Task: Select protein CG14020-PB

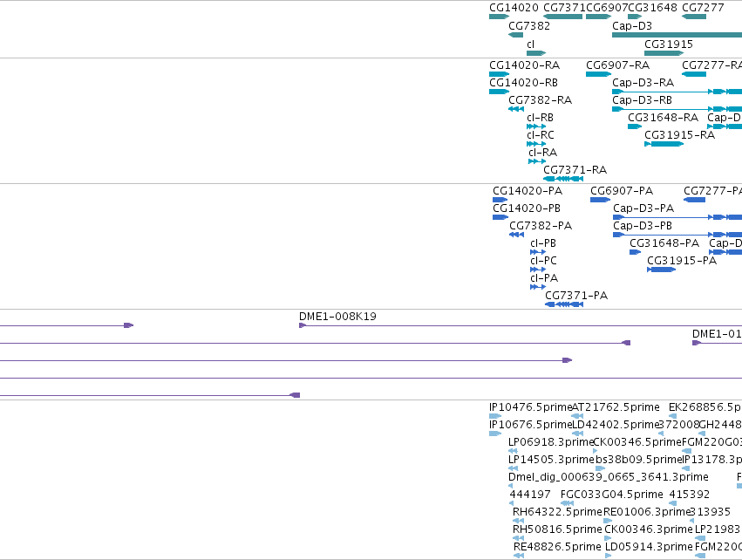Action: pos(500,217)
